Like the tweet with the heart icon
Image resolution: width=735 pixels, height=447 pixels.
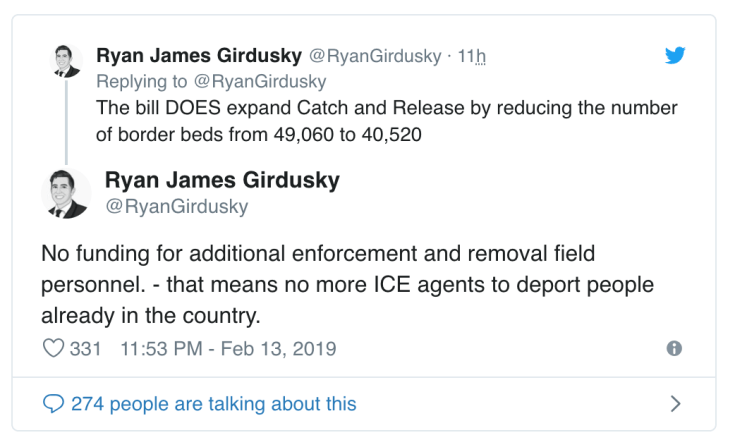point(52,349)
